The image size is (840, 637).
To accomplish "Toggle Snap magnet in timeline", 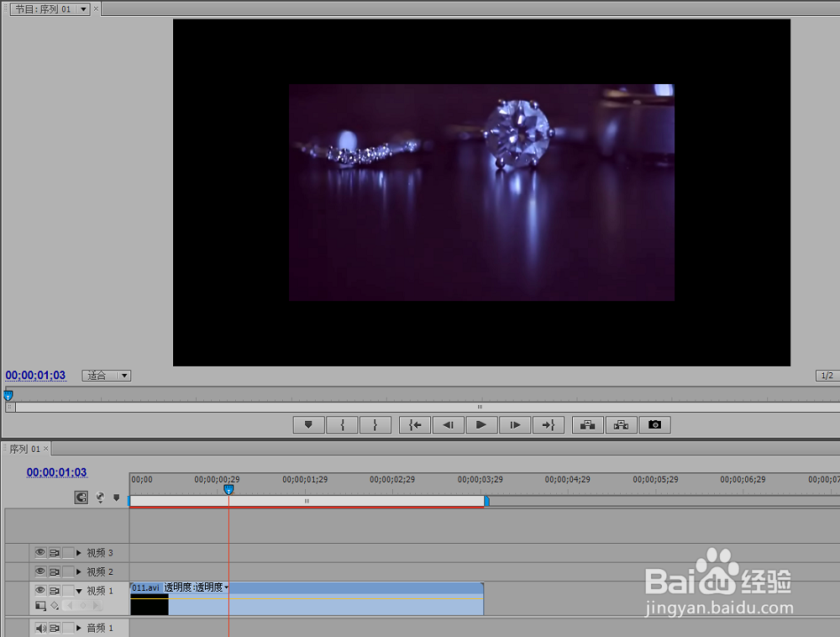I will tap(81, 497).
